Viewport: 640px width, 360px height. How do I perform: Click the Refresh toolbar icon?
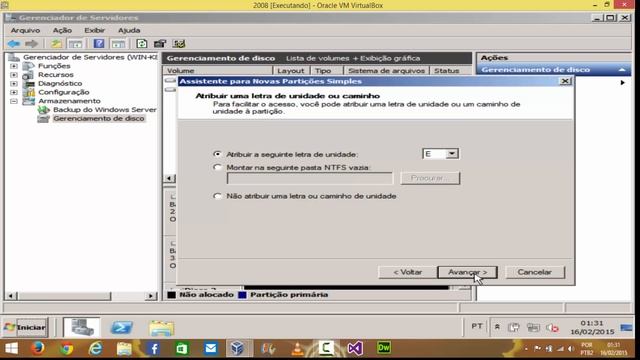(142, 44)
